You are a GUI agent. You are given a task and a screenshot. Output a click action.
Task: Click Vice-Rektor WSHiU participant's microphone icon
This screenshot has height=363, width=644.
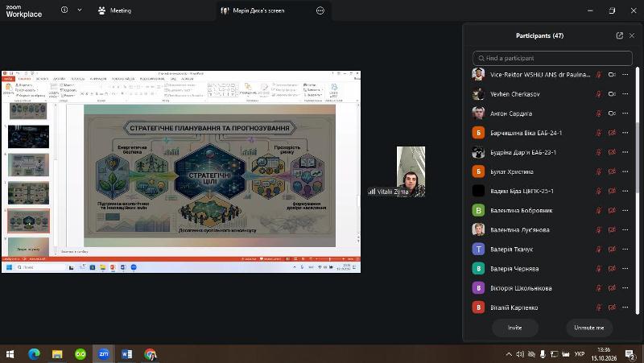[x=599, y=75]
